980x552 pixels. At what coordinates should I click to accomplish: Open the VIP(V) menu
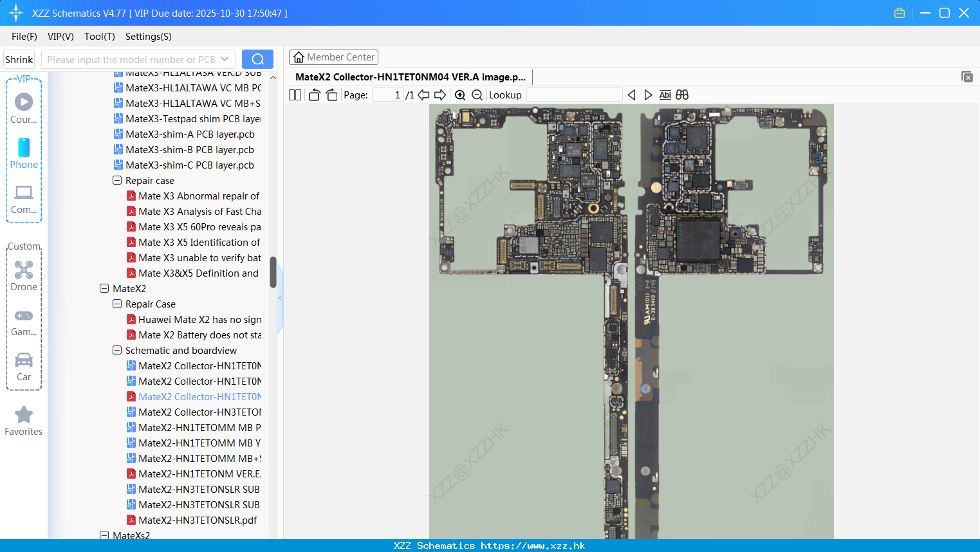coord(60,37)
